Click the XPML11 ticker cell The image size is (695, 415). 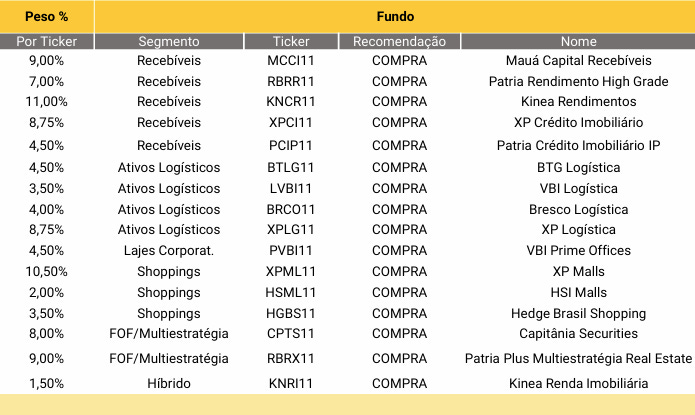pyautogui.click(x=291, y=271)
